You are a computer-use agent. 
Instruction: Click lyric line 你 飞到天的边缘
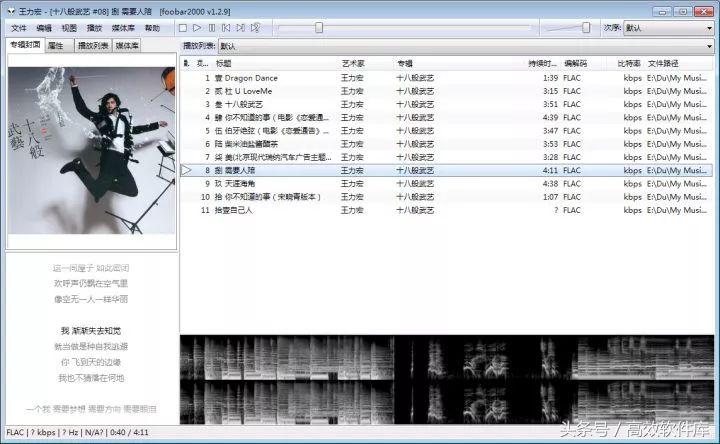pyautogui.click(x=91, y=362)
